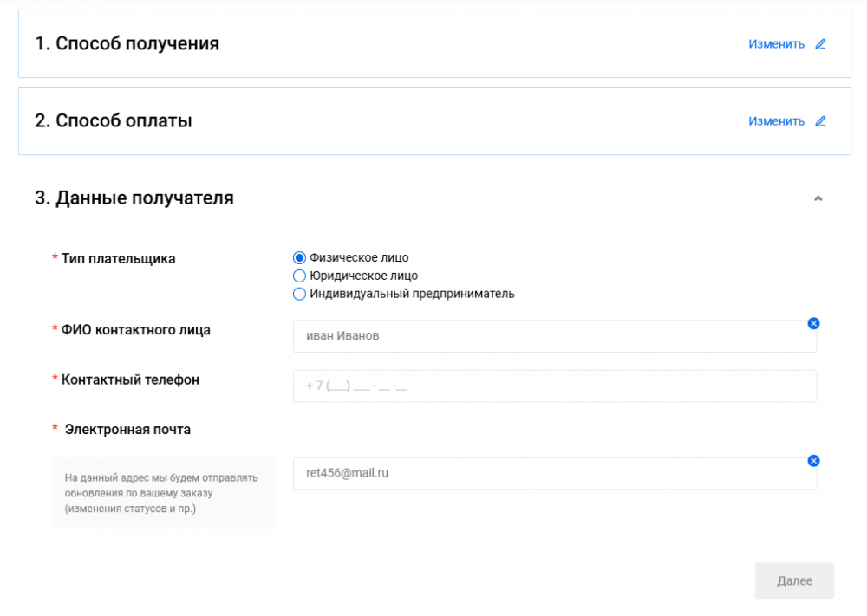The height and width of the screenshot is (616, 867).
Task: Click the ФИО контактного лица label
Action: 135,330
